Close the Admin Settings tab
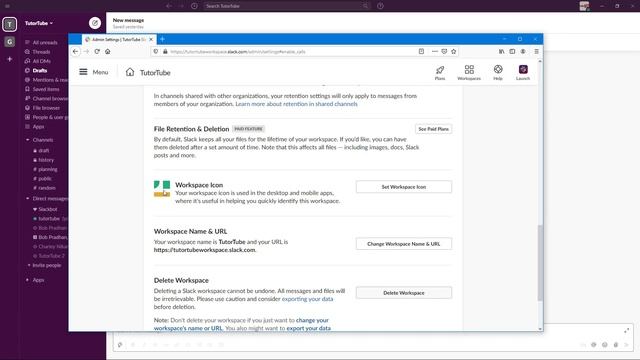The height and width of the screenshot is (360, 640). coord(151,39)
